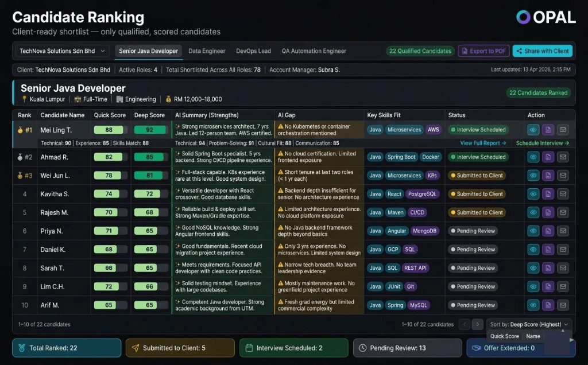This screenshot has height=365, width=588.
Task: Choose Name sort option
Action: (533, 336)
